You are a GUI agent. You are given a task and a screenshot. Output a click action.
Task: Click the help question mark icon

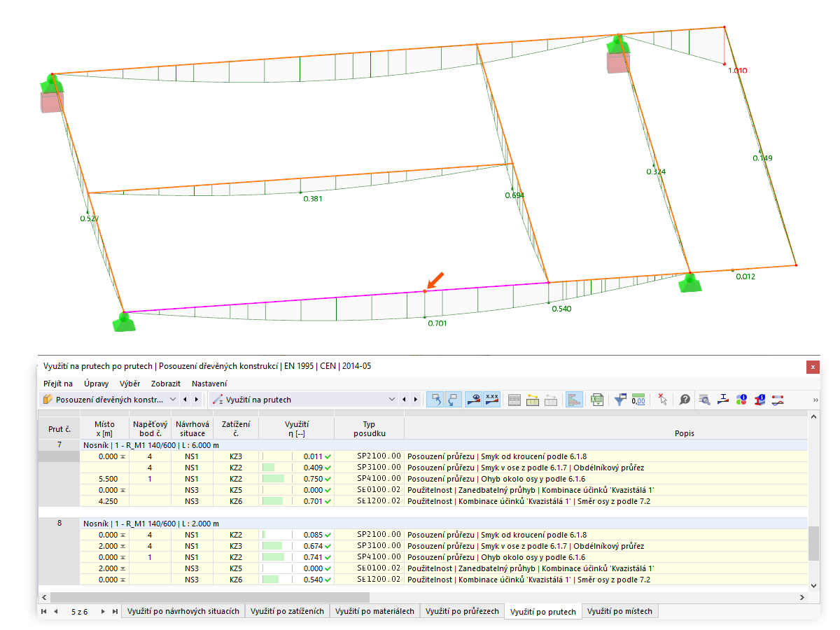[685, 400]
